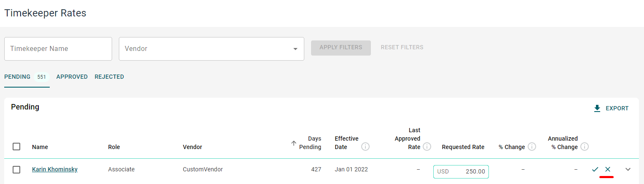This screenshot has height=184, width=644.
Task: Show info for Effective Date column
Action: coord(365,147)
